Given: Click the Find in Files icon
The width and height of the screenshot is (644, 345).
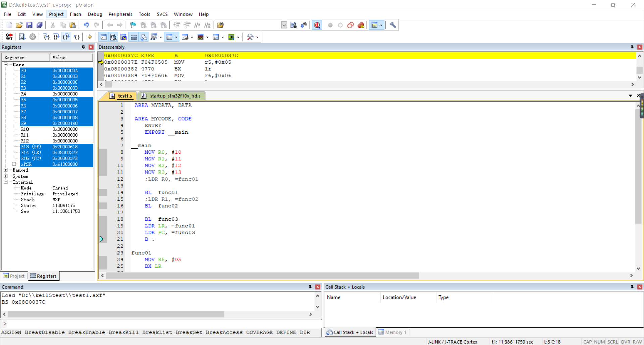Looking at the screenshot, I should click(x=220, y=25).
